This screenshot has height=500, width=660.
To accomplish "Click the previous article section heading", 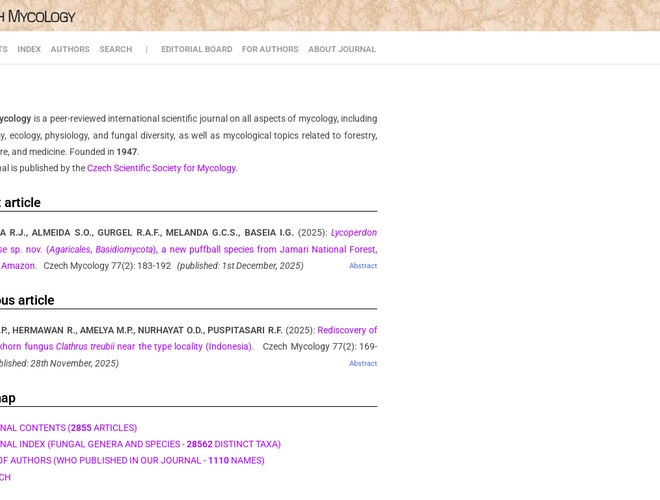I will pyautogui.click(x=27, y=300).
